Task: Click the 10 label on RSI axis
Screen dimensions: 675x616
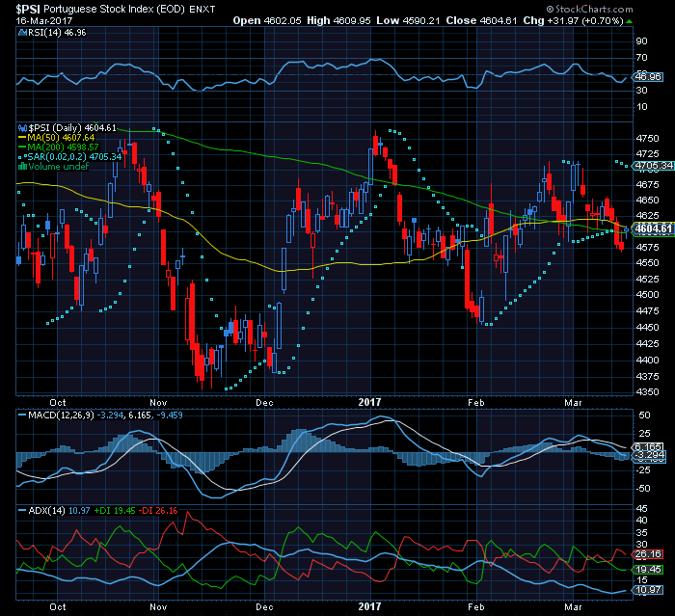Action: pyautogui.click(x=641, y=107)
